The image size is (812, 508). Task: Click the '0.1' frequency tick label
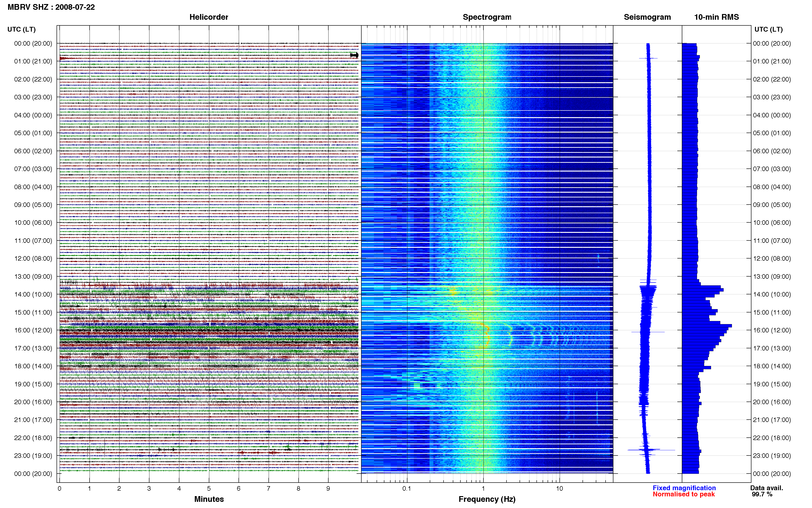tap(407, 489)
